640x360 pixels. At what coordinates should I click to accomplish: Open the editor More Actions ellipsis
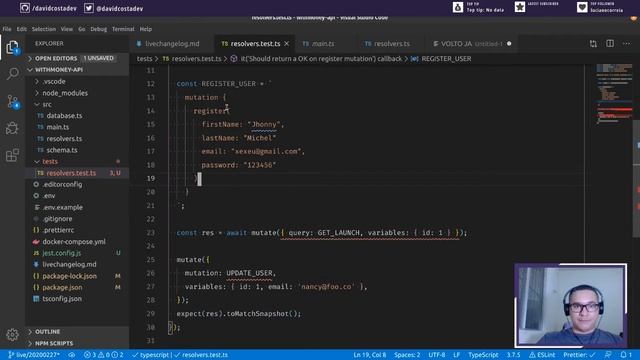click(x=627, y=44)
